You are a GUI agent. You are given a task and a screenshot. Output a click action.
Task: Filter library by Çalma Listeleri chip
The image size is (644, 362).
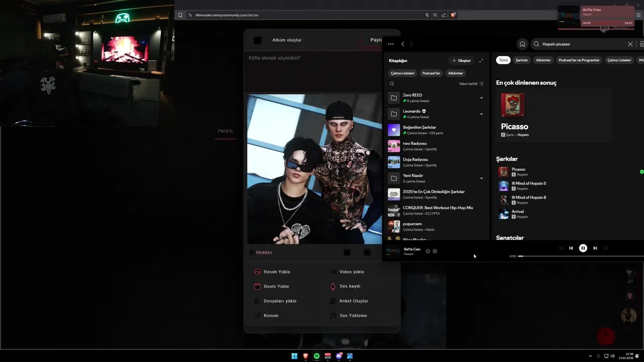tap(403, 73)
